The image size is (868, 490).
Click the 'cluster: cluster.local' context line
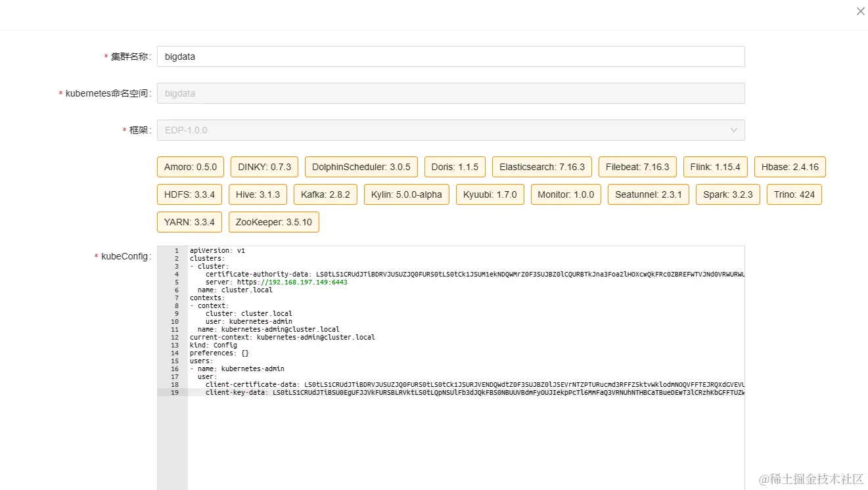[x=249, y=314]
